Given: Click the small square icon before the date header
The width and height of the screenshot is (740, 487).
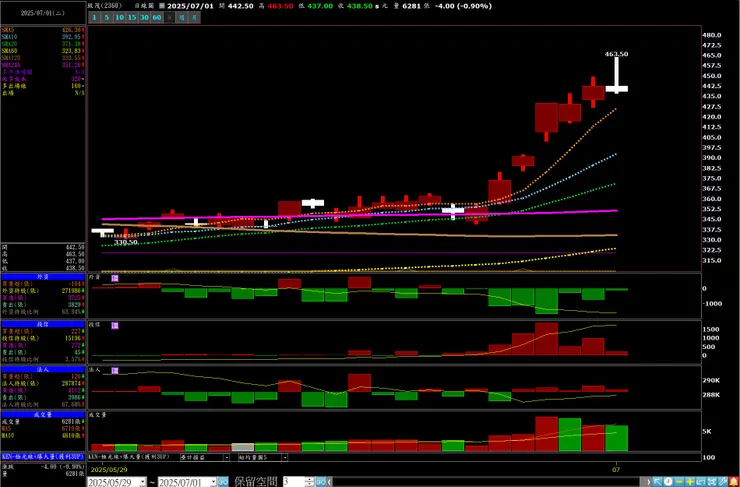Looking at the screenshot, I should click(162, 6).
